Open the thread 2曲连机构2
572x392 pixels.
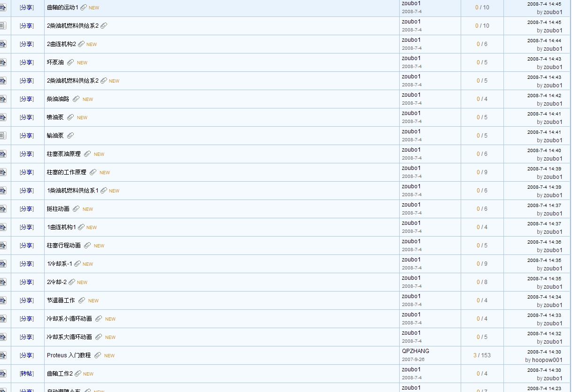click(62, 44)
